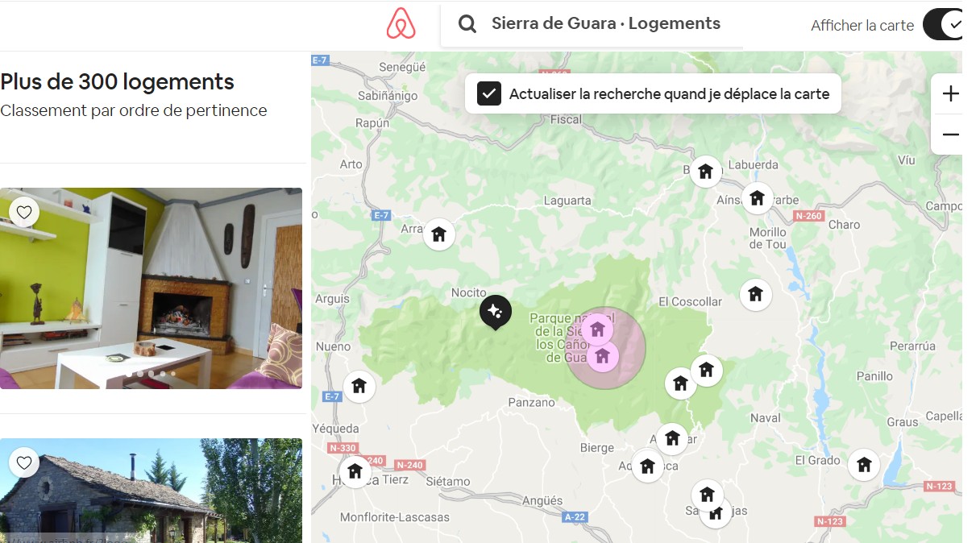
Task: Open the Airbnb home logo
Action: (x=401, y=23)
